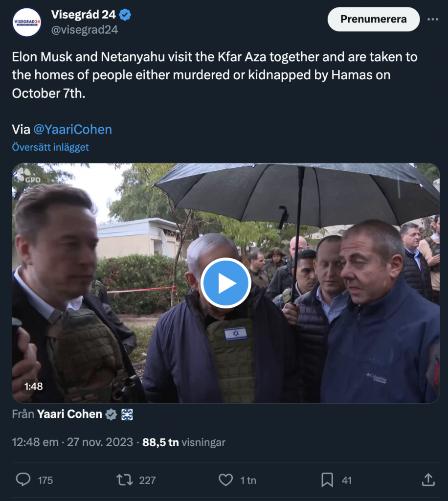Click the verified badge next to Yaari Cohen
Viewport: 448px width, 501px height.
click(112, 415)
